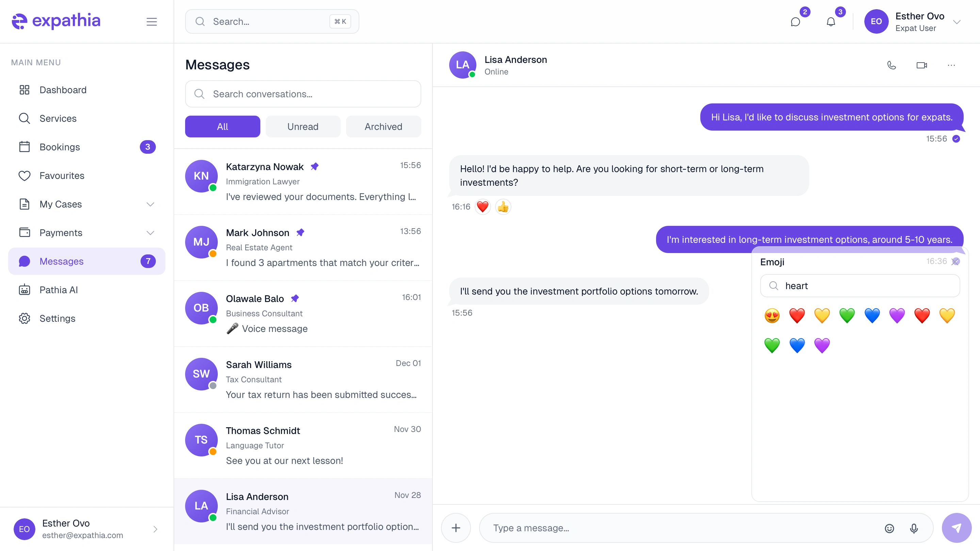Switch to the Unread tab

[303, 127]
